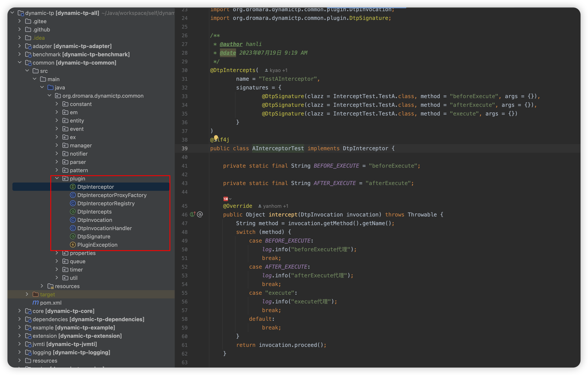Click the PluginException exception icon in tree
588x375 pixels.
coord(73,245)
